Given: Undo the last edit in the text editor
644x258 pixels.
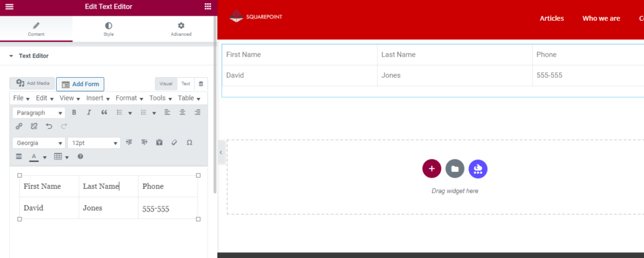Looking at the screenshot, I should click(49, 126).
